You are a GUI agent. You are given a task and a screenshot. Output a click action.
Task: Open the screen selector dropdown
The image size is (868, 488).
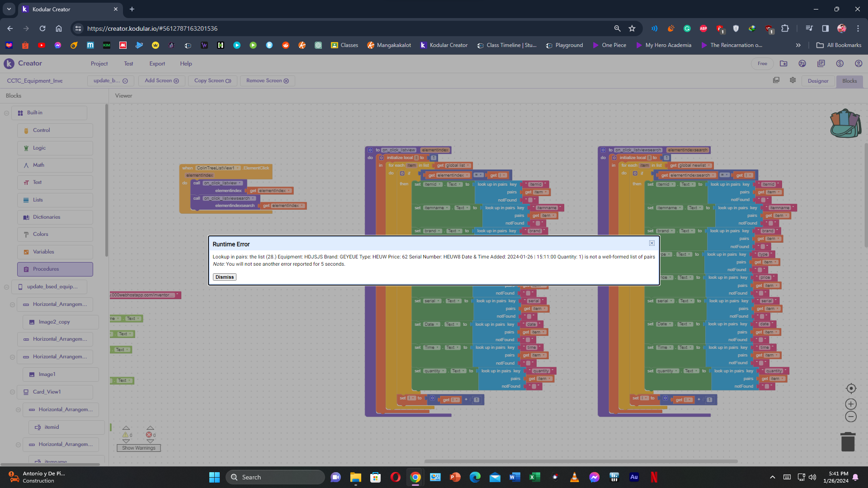tap(111, 80)
